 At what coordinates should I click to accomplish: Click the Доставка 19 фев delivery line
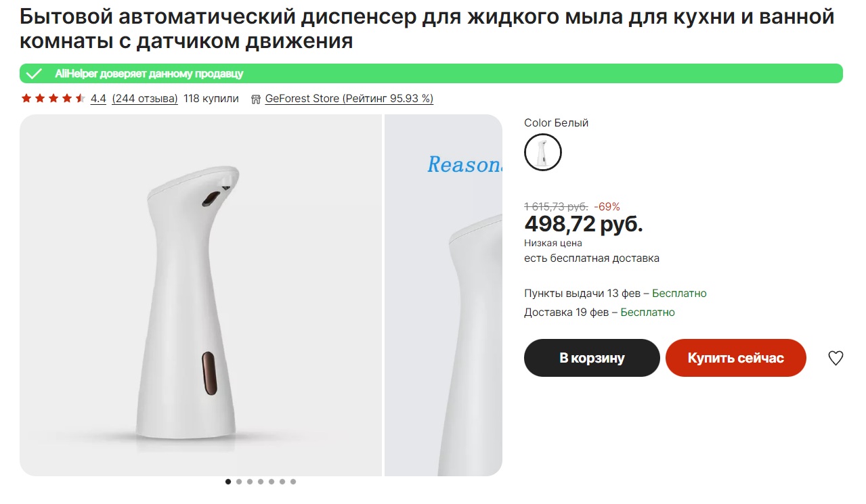[x=599, y=312]
